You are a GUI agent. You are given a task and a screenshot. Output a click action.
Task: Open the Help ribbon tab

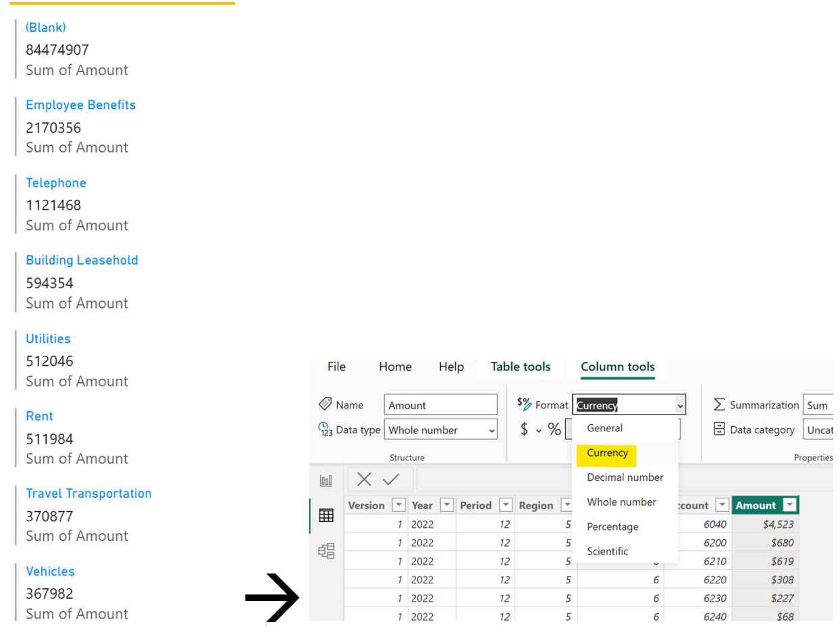[451, 367]
